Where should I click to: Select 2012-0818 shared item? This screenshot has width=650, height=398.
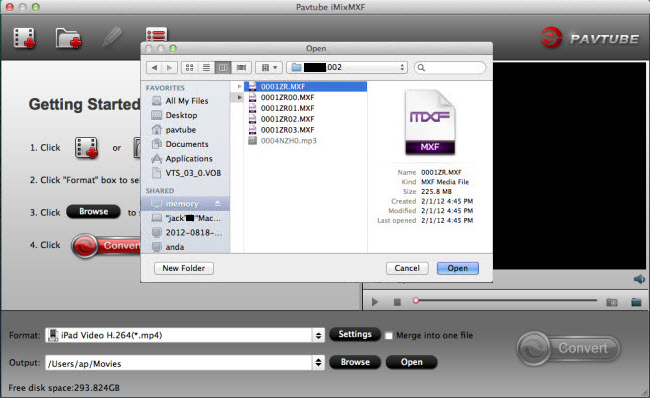187,233
